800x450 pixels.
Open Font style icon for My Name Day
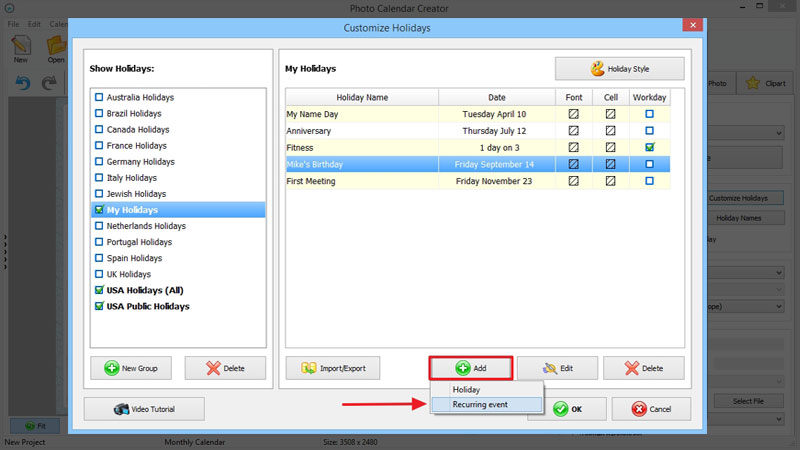point(573,114)
